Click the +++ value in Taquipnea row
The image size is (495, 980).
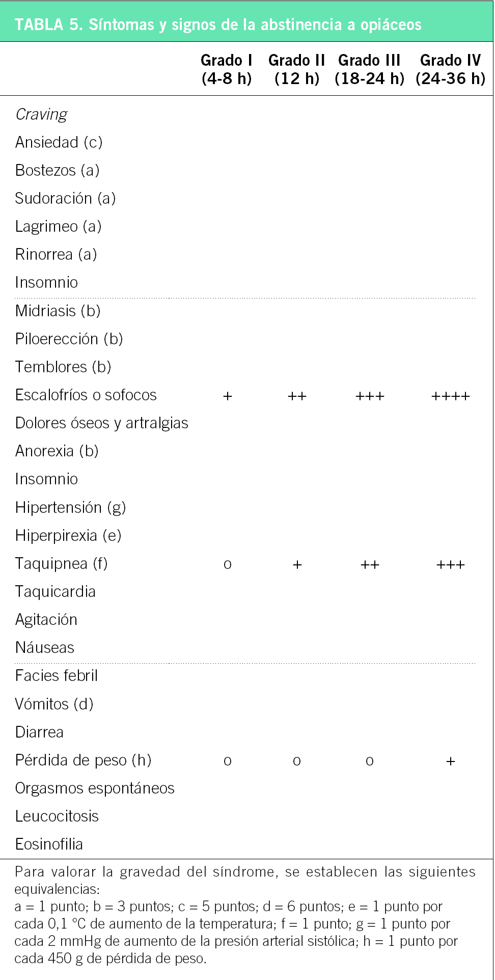pyautogui.click(x=450, y=565)
